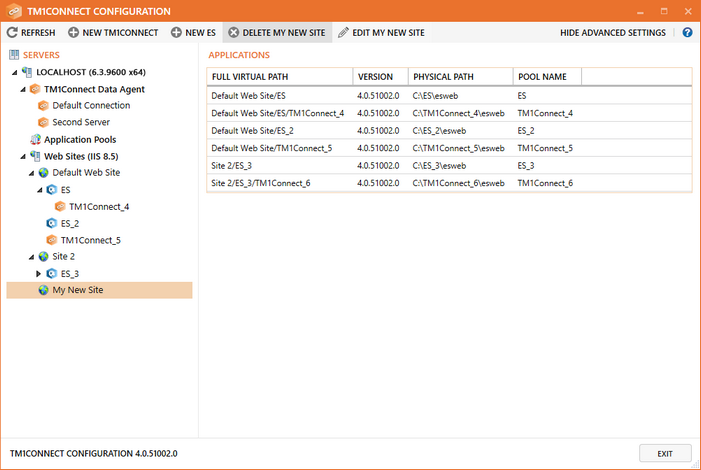Collapse the Site 2 node
The height and width of the screenshot is (470, 701).
pyautogui.click(x=31, y=257)
